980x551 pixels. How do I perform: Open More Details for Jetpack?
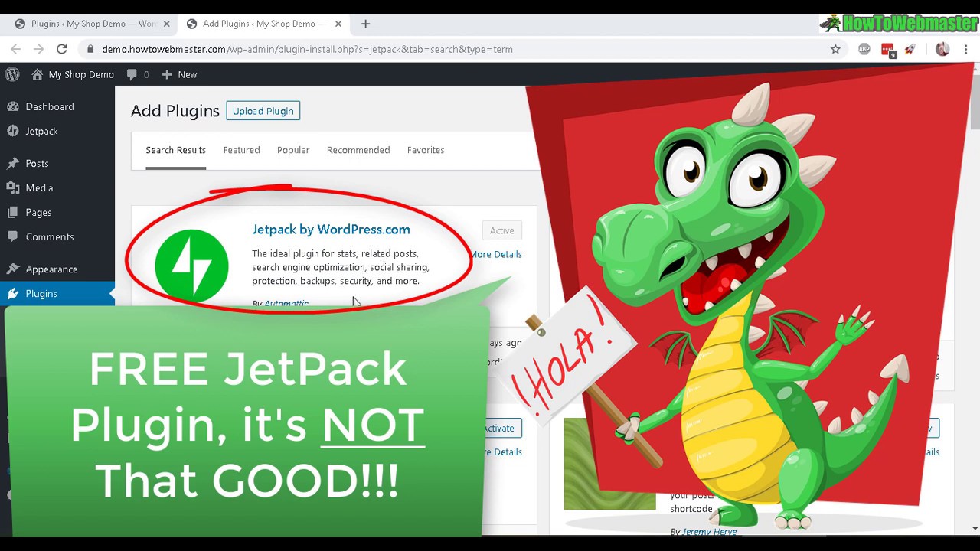(x=496, y=254)
